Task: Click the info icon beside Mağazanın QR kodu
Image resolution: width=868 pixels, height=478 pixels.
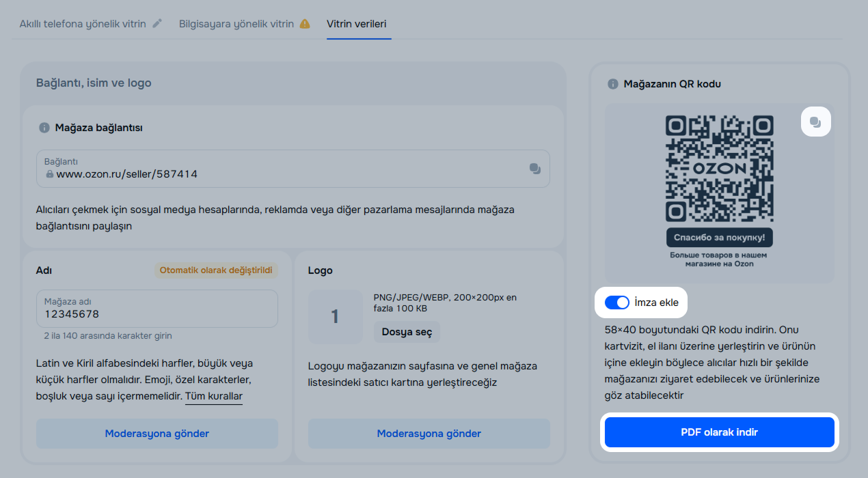Action: [613, 84]
